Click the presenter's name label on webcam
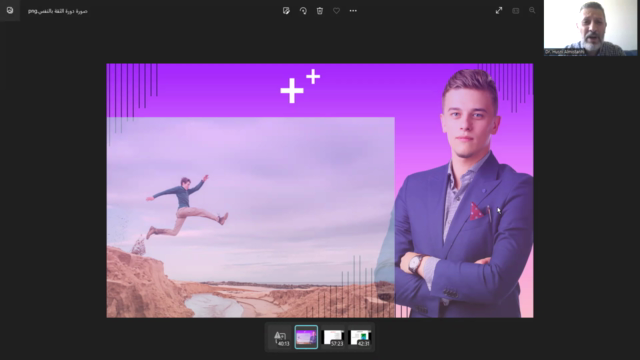The width and height of the screenshot is (640, 360). tap(564, 52)
